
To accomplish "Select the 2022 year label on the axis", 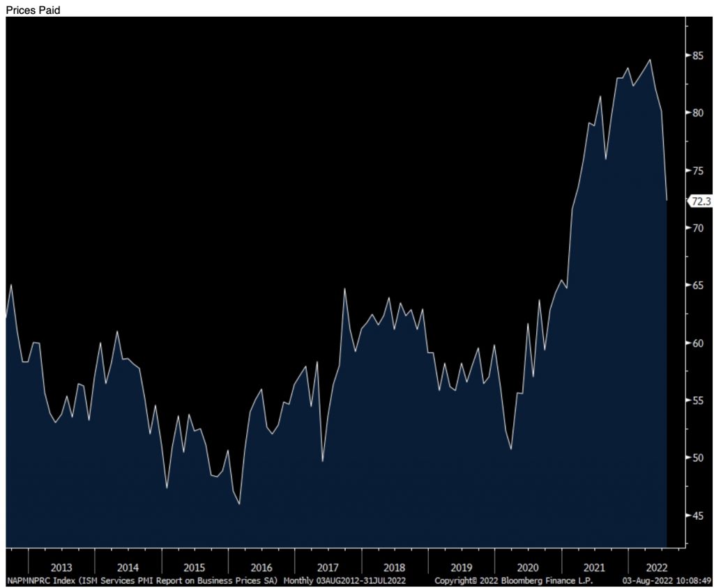I will (x=656, y=567).
